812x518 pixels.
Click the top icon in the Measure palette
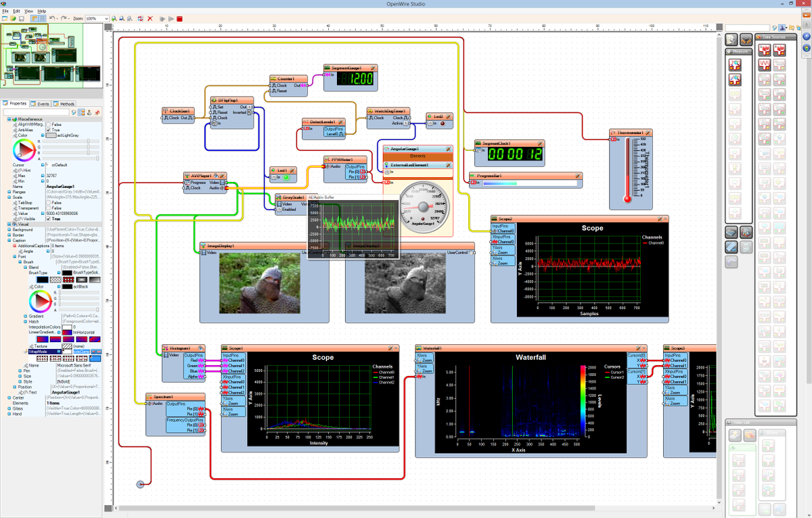point(735,66)
